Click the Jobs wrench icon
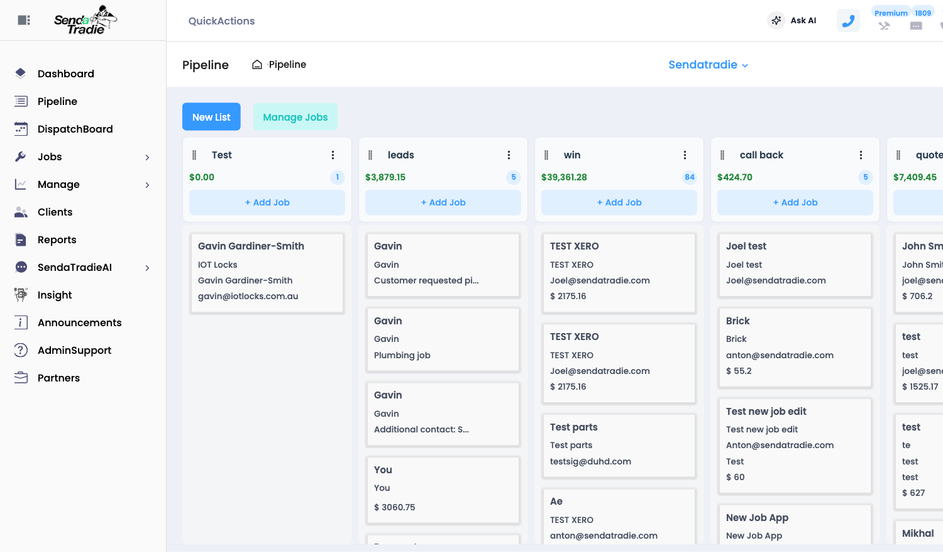This screenshot has width=943, height=560. tap(21, 156)
